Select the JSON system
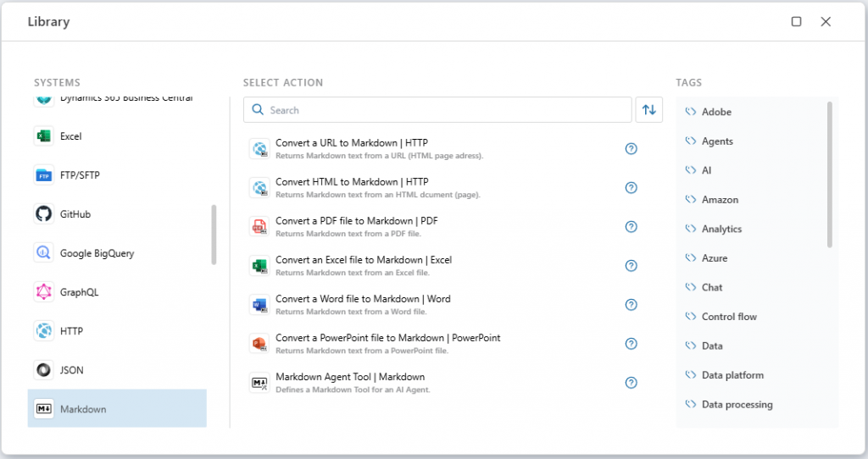Screen dimensions: 868x459 click(x=71, y=370)
